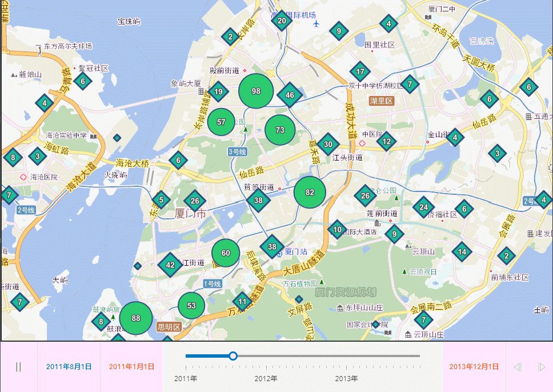Viewport: 553px width, 392px height.
Task: Step the timeline back one frame
Action: click(518, 367)
